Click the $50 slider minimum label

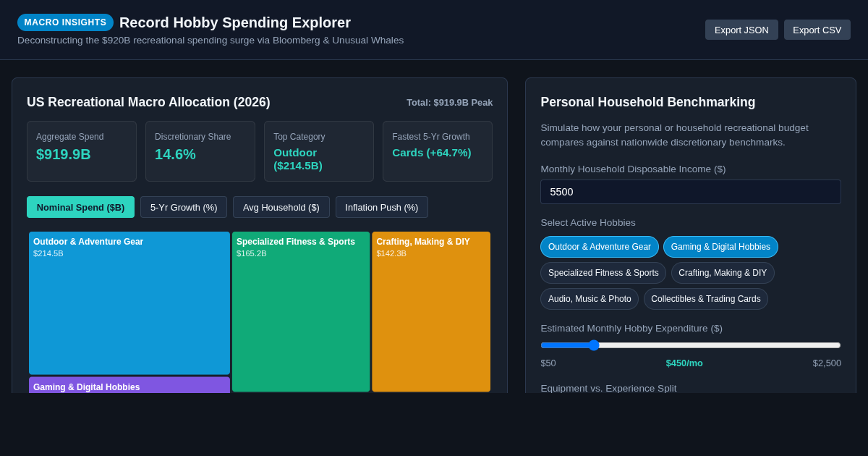point(548,363)
